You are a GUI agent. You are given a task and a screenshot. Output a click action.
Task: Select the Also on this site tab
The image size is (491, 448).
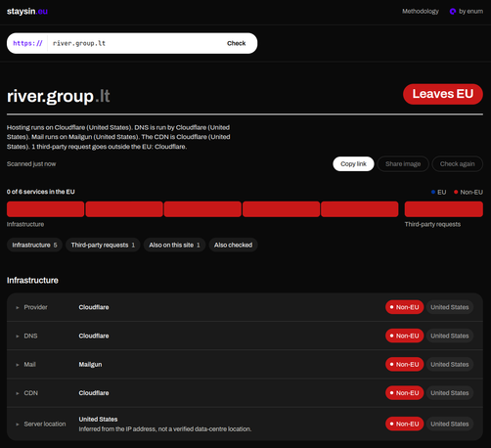click(x=174, y=245)
